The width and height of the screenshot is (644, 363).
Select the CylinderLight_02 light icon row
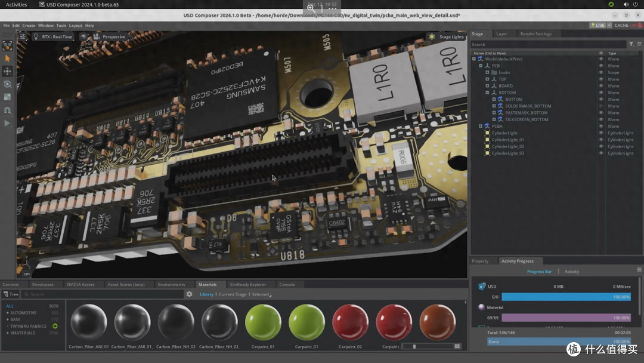pyautogui.click(x=488, y=146)
